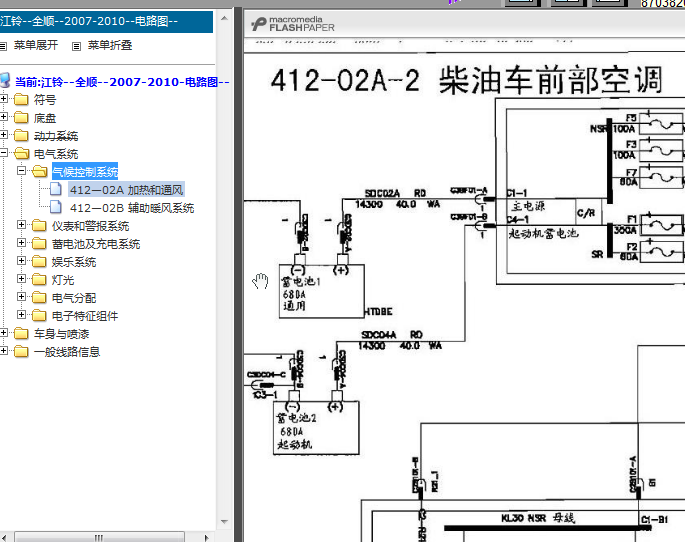Expand the 仪表和警报系统 folder
Screen dimensions: 685x542
click(21, 224)
